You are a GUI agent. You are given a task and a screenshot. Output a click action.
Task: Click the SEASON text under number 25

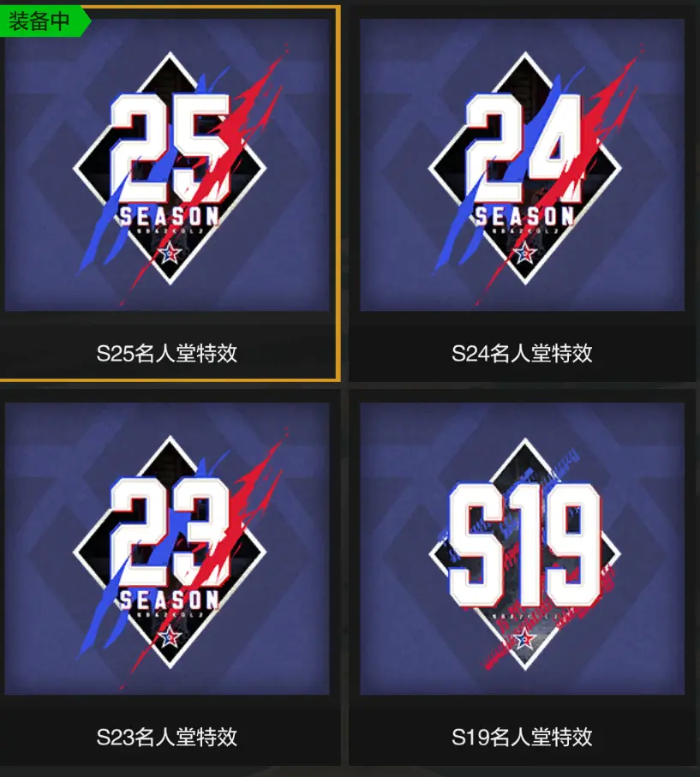coord(170,216)
